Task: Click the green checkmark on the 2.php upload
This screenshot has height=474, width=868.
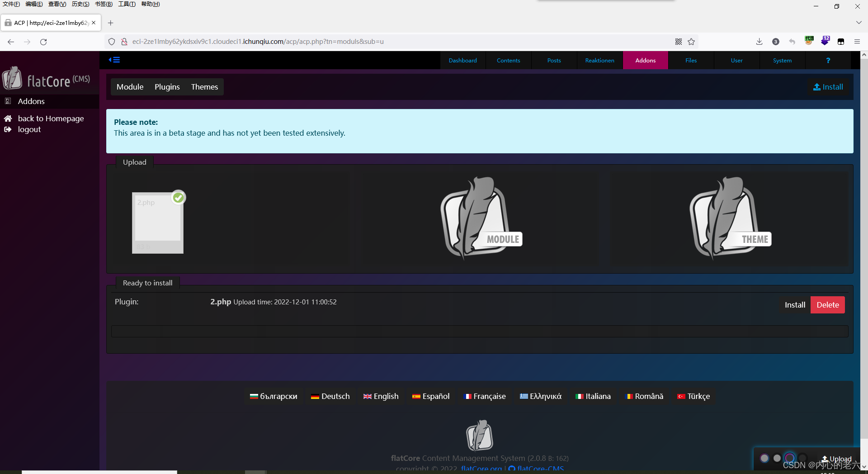Action: pos(179,197)
